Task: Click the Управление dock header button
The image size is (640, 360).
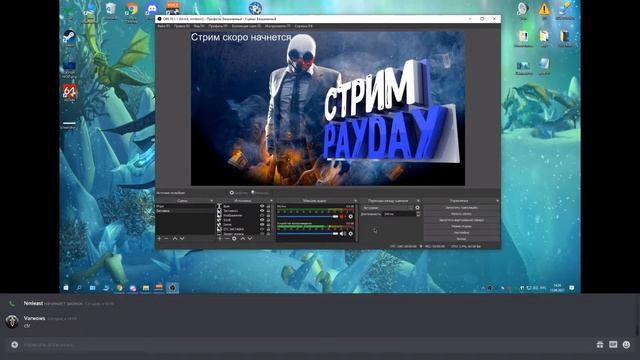Action: coord(497,201)
